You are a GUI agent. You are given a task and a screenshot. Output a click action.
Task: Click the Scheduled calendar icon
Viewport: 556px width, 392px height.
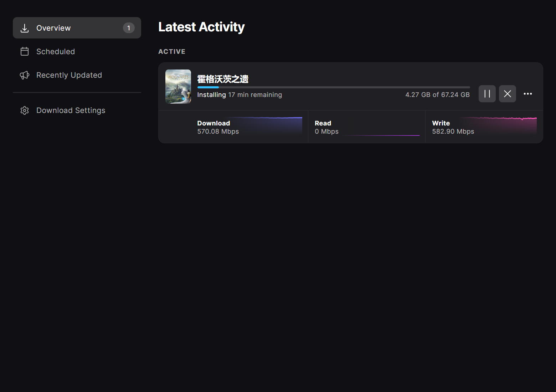25,52
